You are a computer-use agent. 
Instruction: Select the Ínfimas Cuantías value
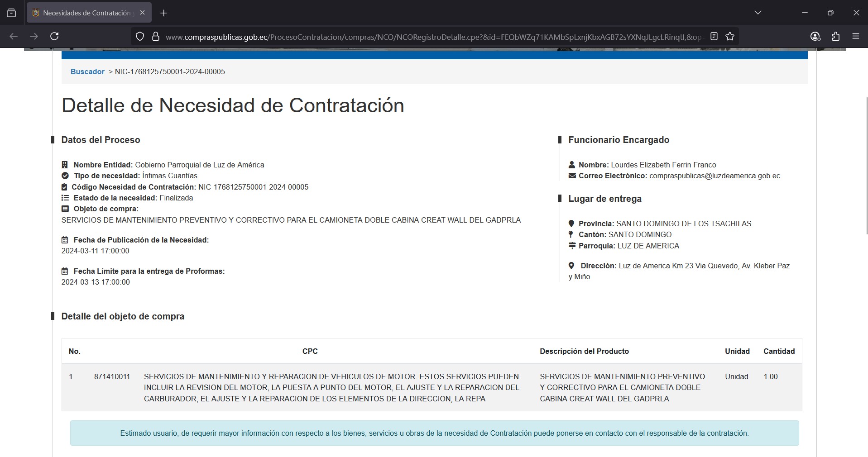[170, 176]
